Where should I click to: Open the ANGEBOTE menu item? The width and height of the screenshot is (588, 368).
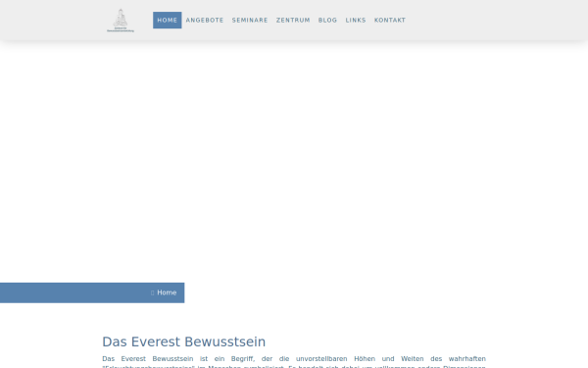point(205,21)
